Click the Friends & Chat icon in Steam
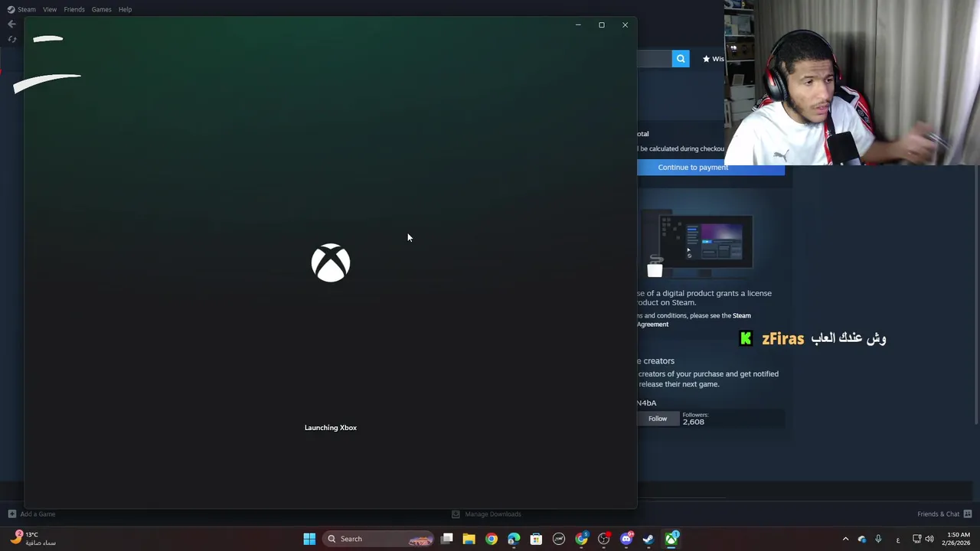Viewport: 980px width, 551px height. (968, 514)
